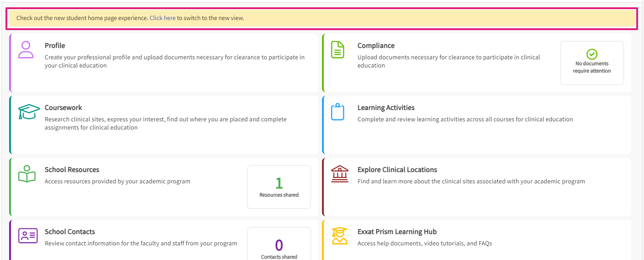Select the Coursework graduation cap icon
644x260 pixels.
click(x=29, y=112)
